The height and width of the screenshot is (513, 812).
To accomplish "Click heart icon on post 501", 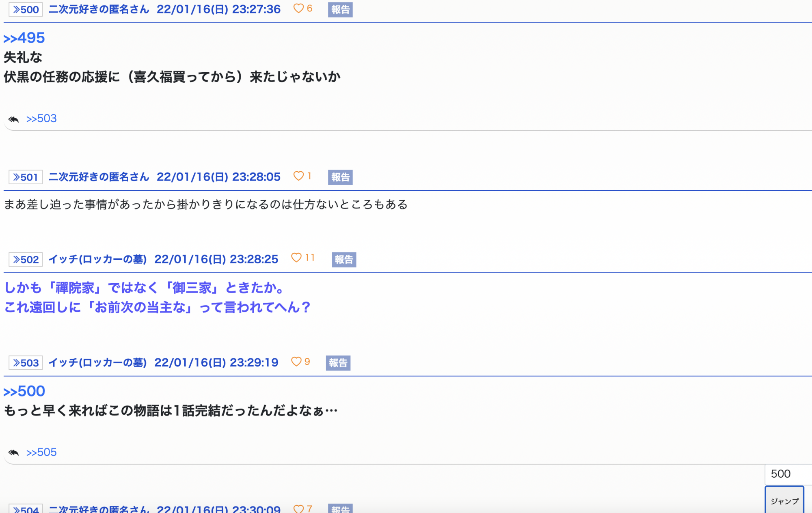I will [298, 176].
